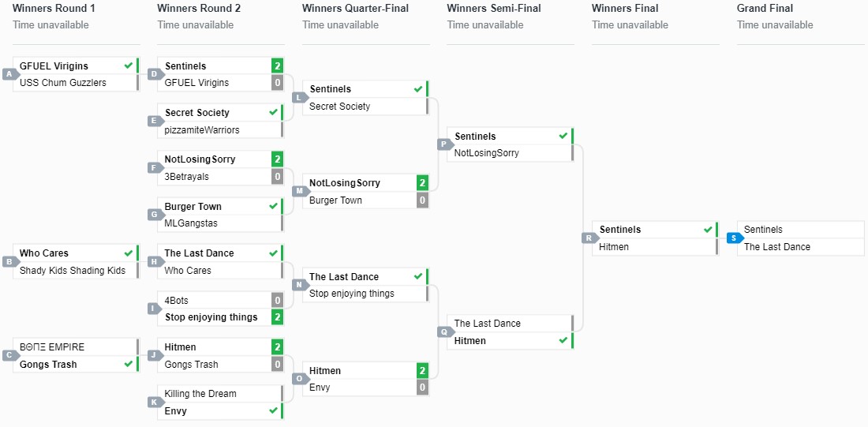Image resolution: width=868 pixels, height=427 pixels.
Task: Click match A marker badge
Action: [10, 74]
